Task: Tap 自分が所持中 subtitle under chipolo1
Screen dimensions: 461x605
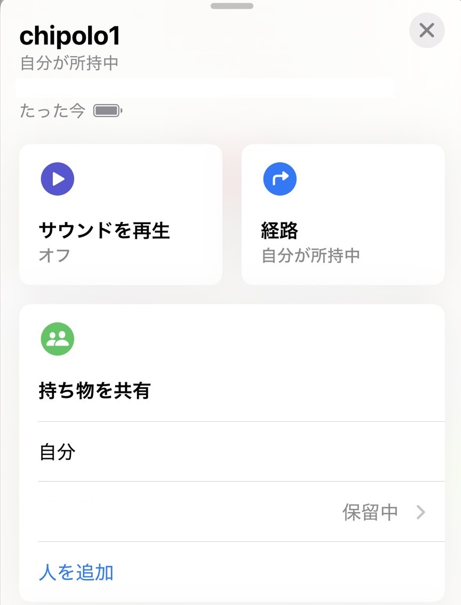Action: click(69, 63)
